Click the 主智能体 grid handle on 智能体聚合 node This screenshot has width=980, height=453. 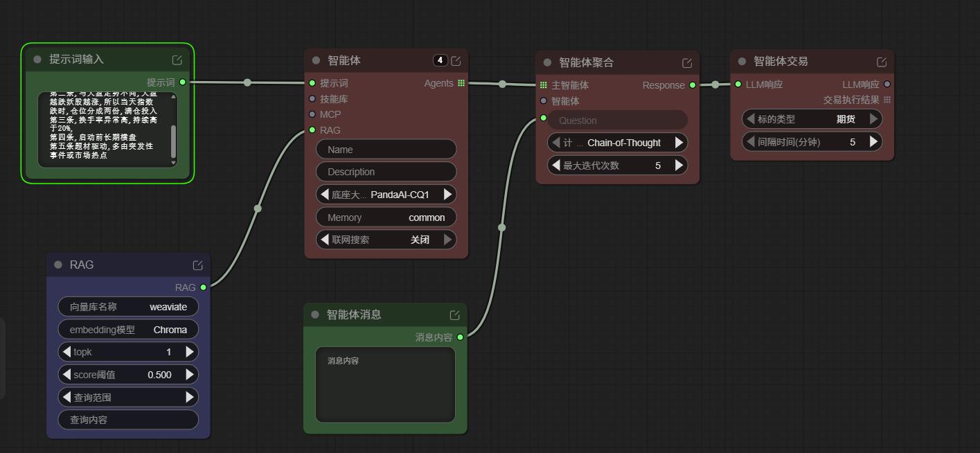(x=544, y=85)
